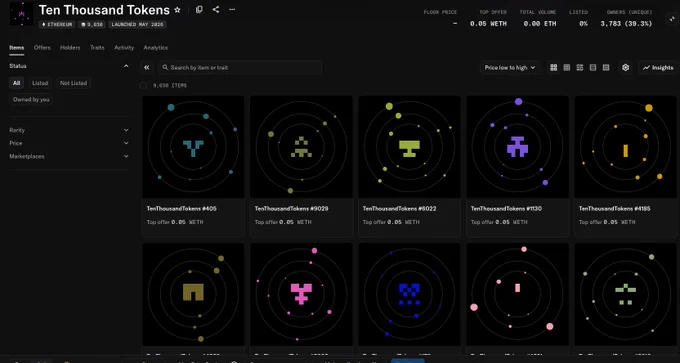Click the Search by item or trait field
Viewport: 680px width, 363px height.
point(240,68)
